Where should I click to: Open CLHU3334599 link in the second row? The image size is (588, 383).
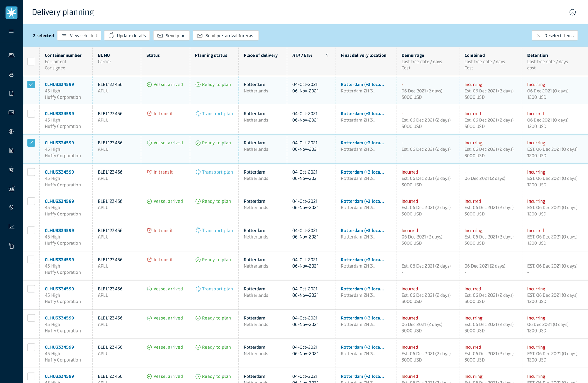click(59, 114)
